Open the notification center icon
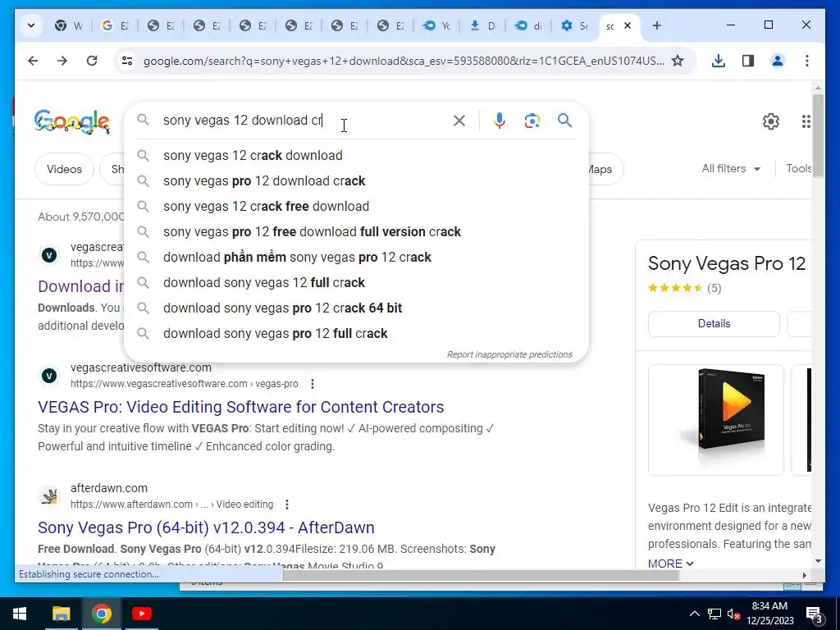Image resolution: width=840 pixels, height=630 pixels. (815, 614)
